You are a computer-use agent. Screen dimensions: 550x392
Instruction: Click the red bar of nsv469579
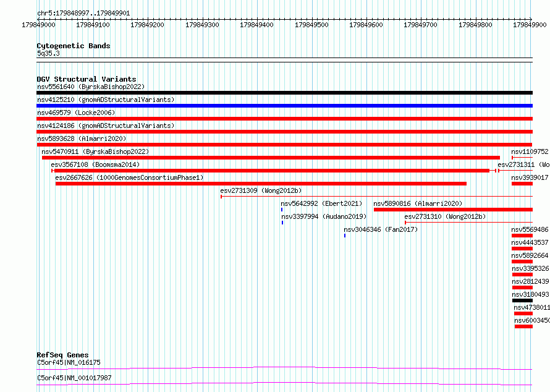click(284, 119)
